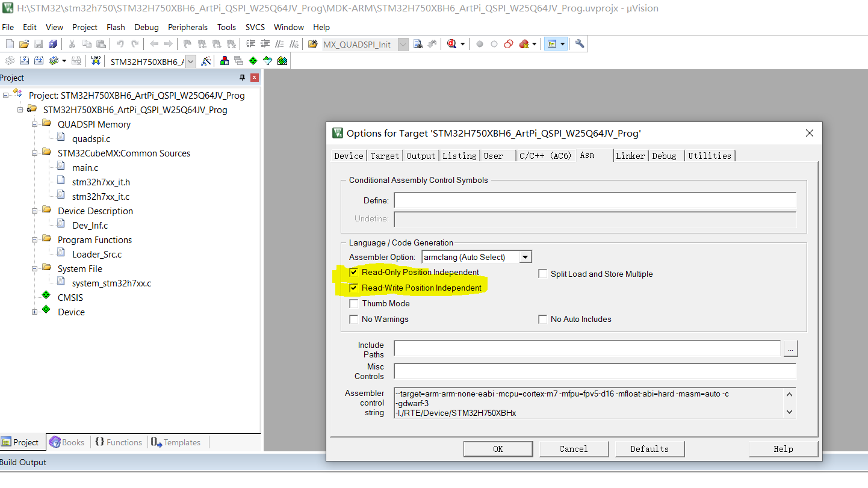Viewport: 868px width, 488px height.
Task: Build the target with the Build icon
Action: point(24,61)
